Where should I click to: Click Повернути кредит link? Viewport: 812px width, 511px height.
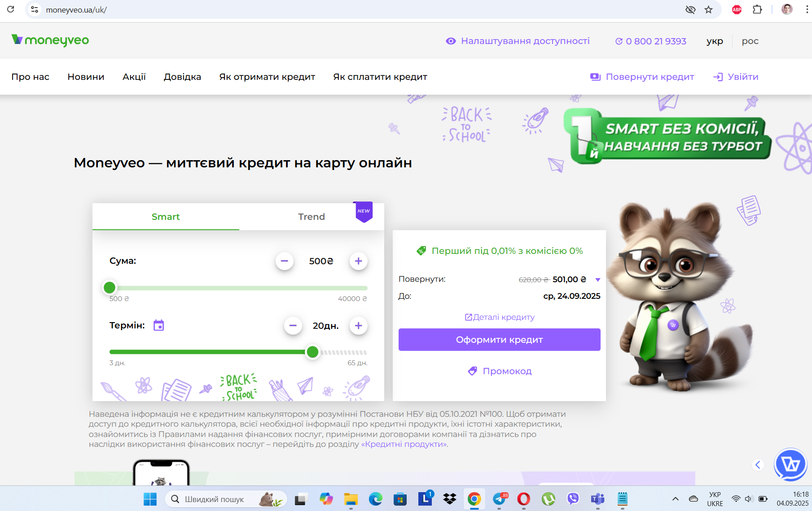642,77
